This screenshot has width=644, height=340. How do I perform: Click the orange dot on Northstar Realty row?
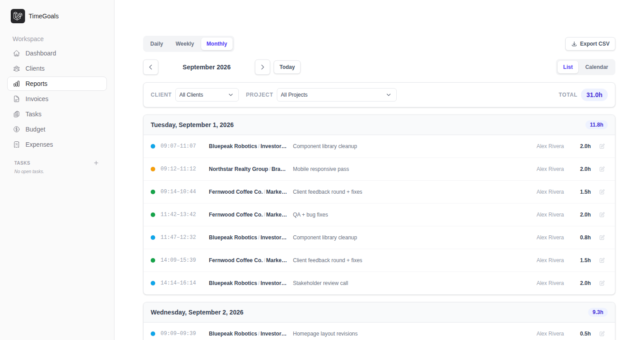[x=153, y=169]
